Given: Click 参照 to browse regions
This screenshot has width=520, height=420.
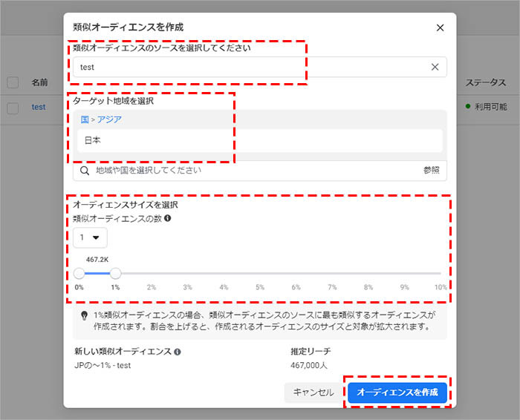Looking at the screenshot, I should [x=432, y=171].
